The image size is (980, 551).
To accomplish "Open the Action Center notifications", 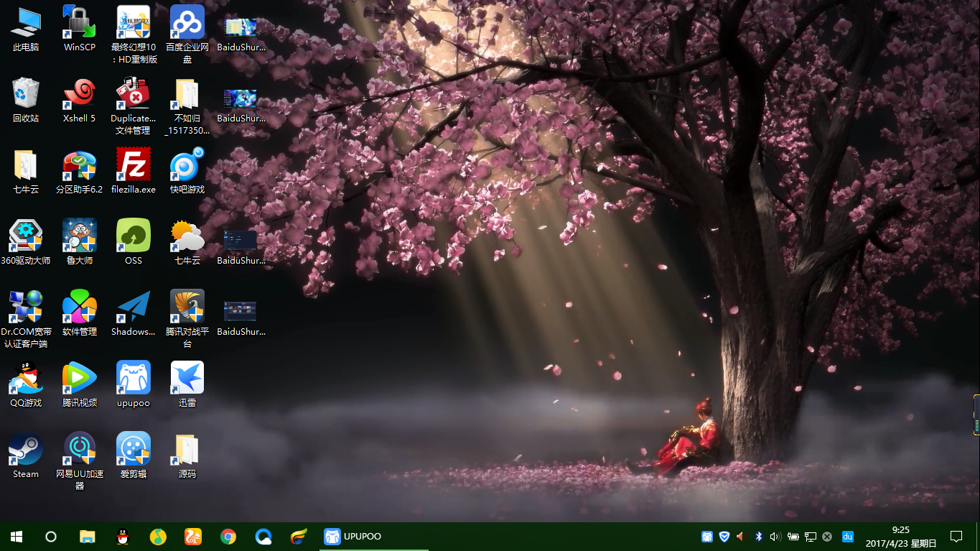I will pos(956,537).
